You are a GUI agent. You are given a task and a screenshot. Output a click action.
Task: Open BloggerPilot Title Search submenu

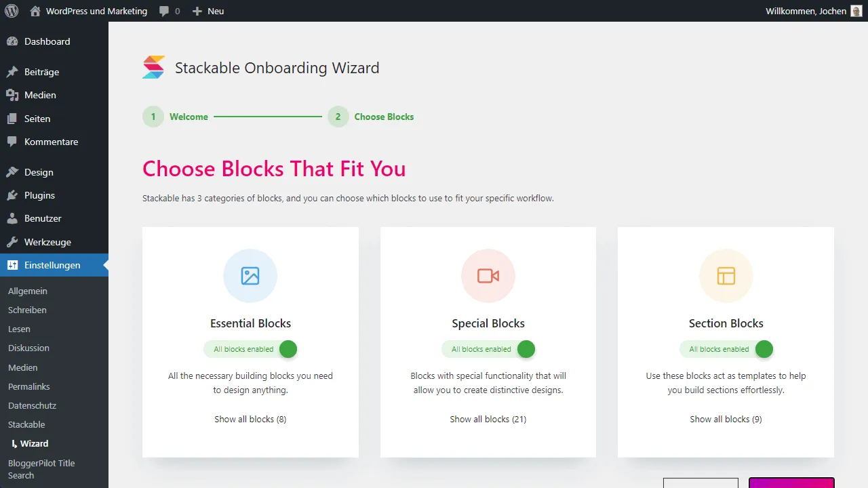point(41,469)
